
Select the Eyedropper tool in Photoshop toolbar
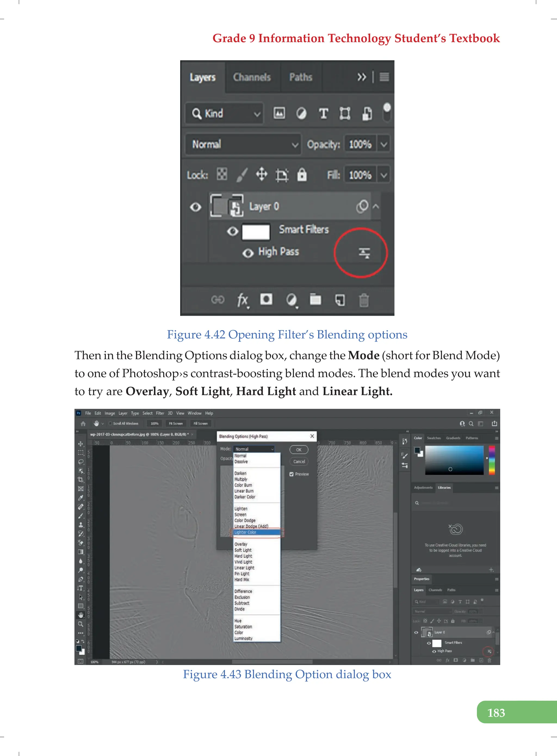pos(81,497)
